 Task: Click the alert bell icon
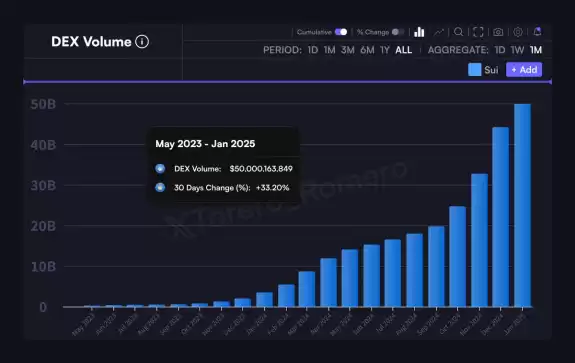pos(537,32)
